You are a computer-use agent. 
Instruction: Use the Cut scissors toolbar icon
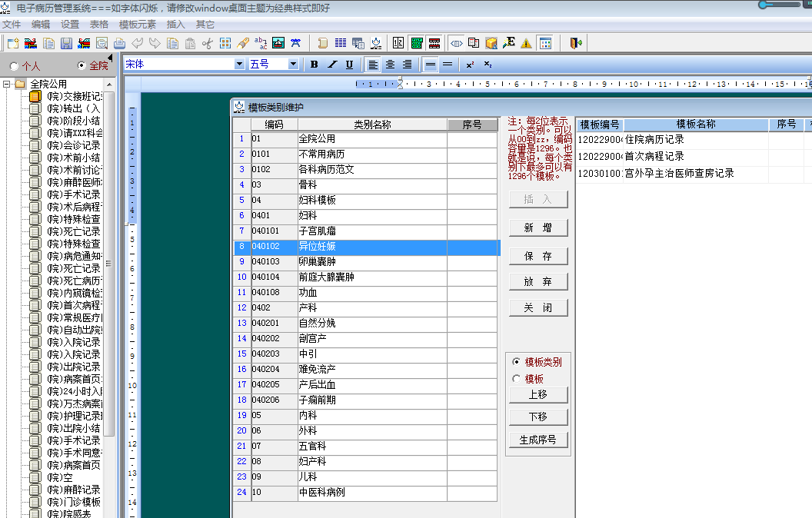(207, 44)
